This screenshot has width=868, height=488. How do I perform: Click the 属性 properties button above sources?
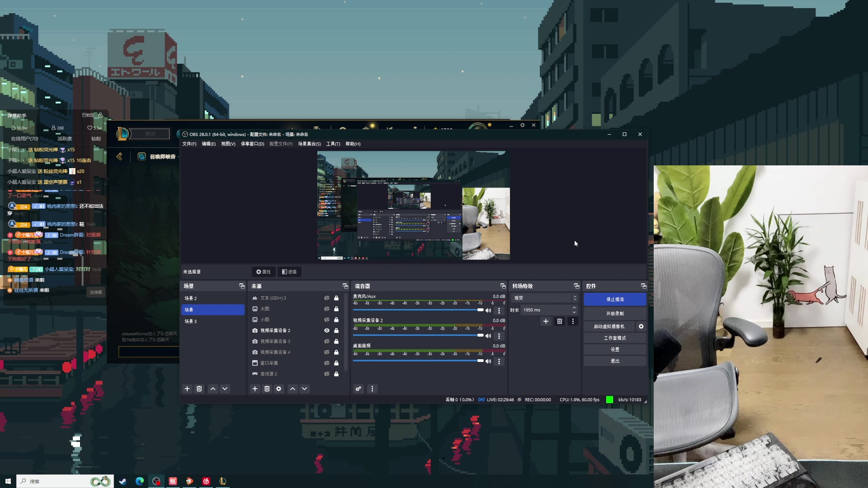264,272
